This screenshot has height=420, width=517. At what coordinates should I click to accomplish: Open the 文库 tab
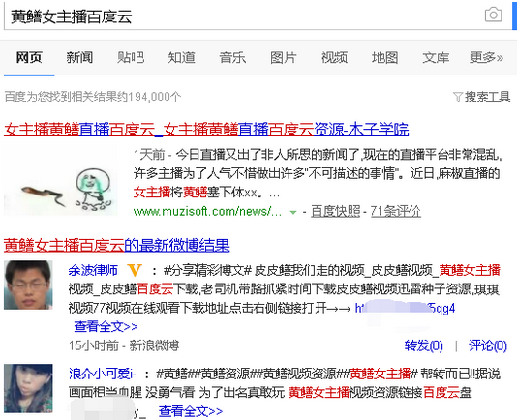click(436, 58)
